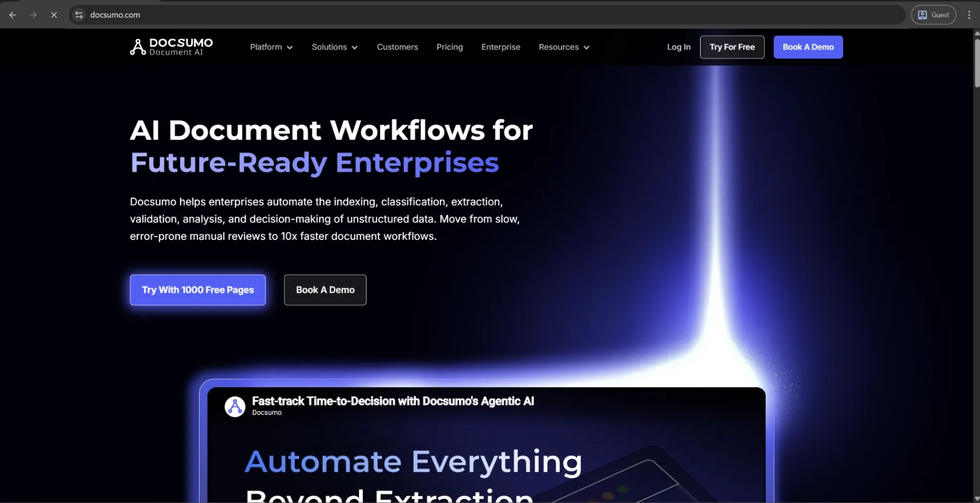Image resolution: width=980 pixels, height=503 pixels.
Task: Expand the Solutions dropdown
Action: (334, 47)
